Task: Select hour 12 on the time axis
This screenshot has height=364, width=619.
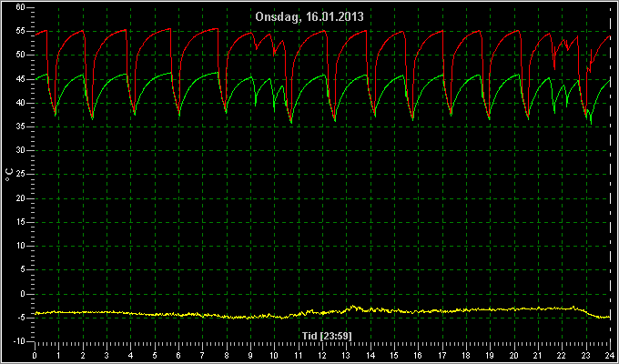Action: 322,355
